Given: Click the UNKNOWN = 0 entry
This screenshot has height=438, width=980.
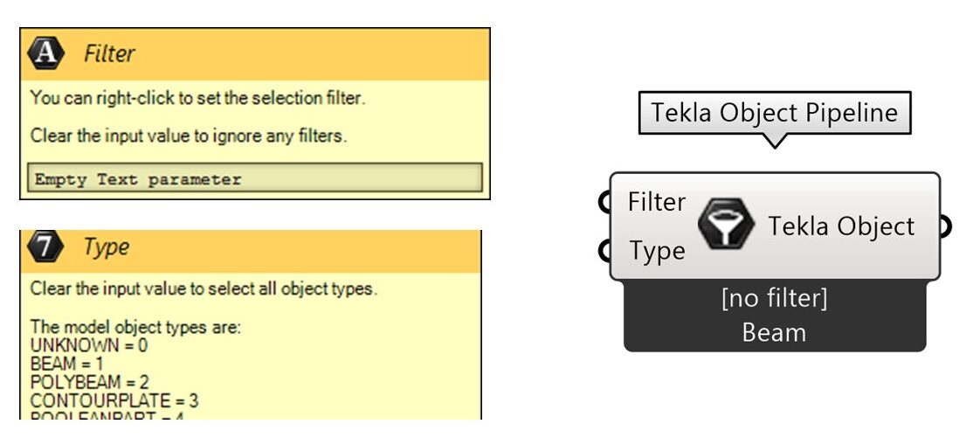Looking at the screenshot, I should tap(89, 345).
